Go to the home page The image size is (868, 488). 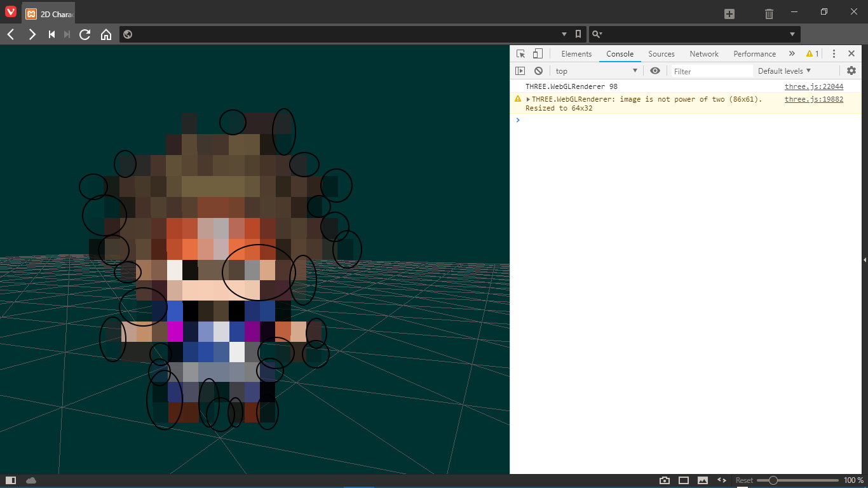106,34
